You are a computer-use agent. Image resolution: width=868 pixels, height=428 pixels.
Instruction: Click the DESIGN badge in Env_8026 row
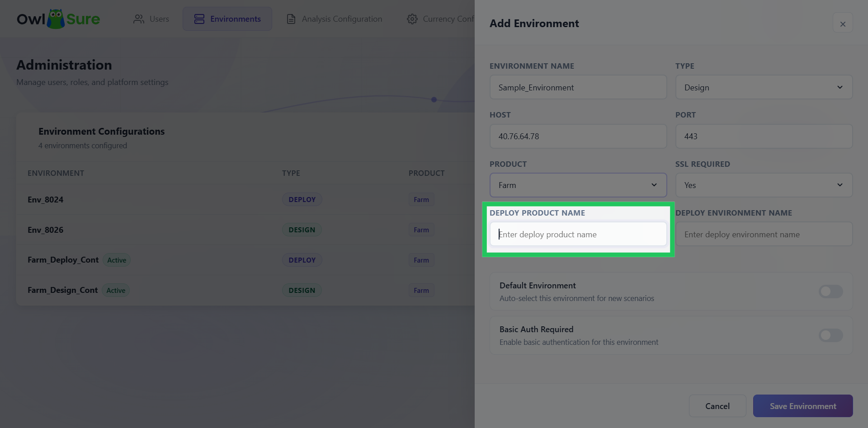tap(302, 230)
